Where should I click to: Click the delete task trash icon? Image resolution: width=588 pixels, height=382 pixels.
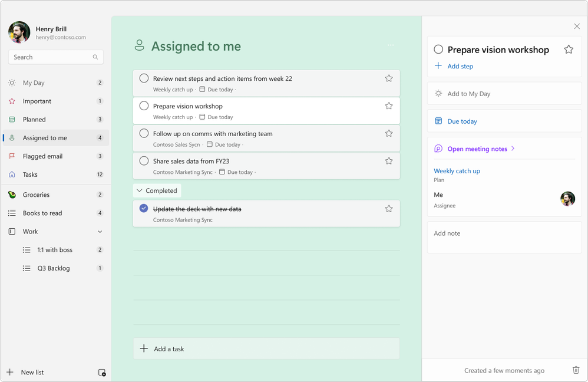pos(576,370)
